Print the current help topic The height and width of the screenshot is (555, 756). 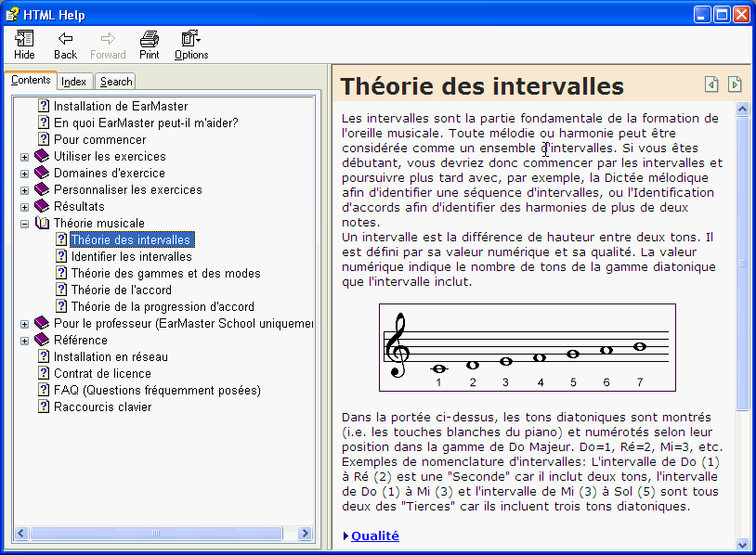149,45
